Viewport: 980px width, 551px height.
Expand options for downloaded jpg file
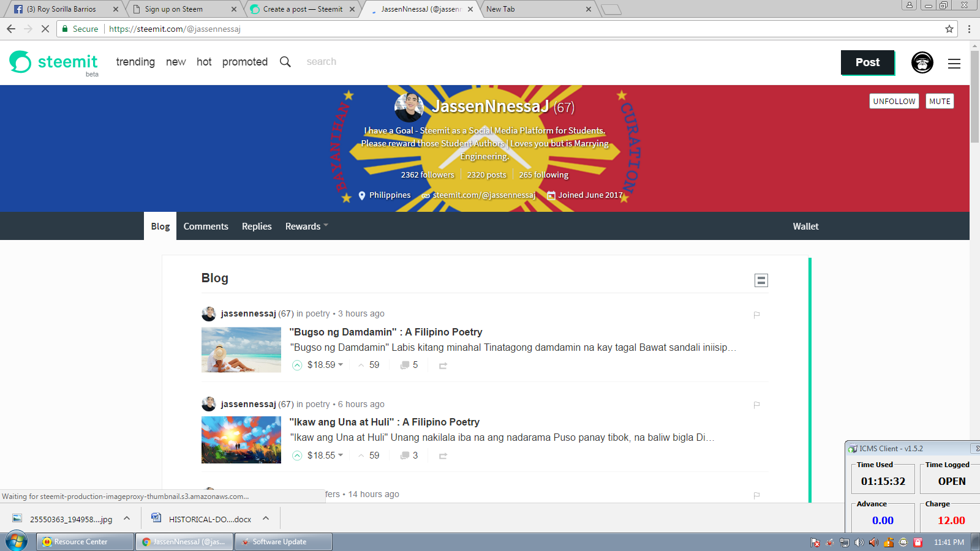coord(127,519)
